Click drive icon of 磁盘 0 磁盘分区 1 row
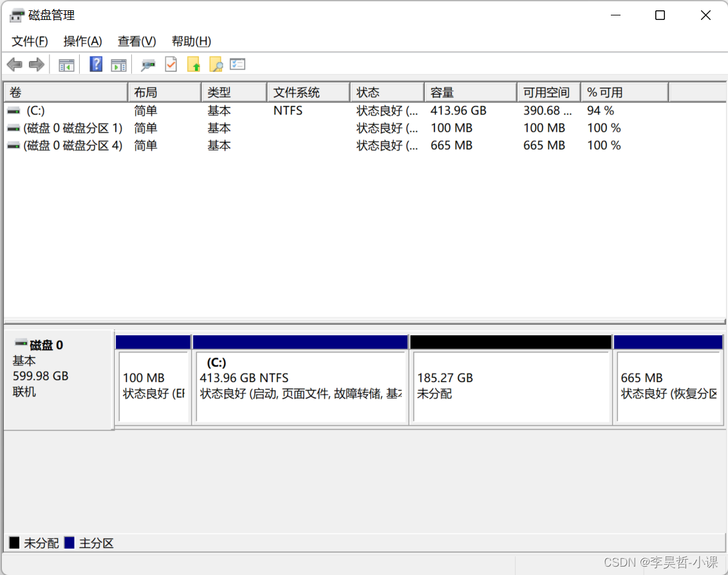 pos(14,128)
